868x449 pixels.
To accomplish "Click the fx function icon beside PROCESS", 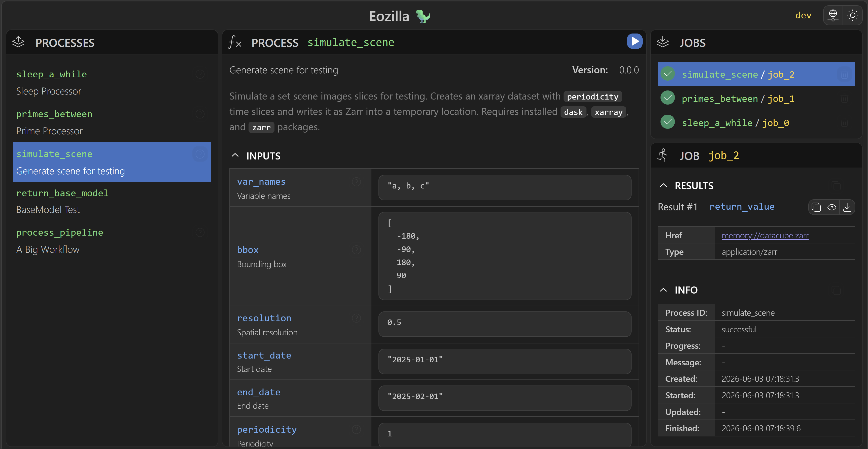I will 235,42.
